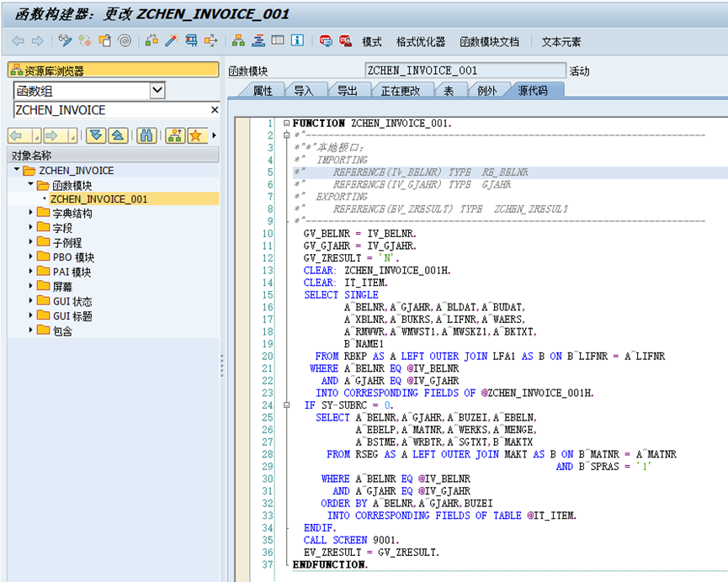Select the binoculars find icon in navigator
Image resolution: width=728 pixels, height=582 pixels.
click(x=146, y=135)
